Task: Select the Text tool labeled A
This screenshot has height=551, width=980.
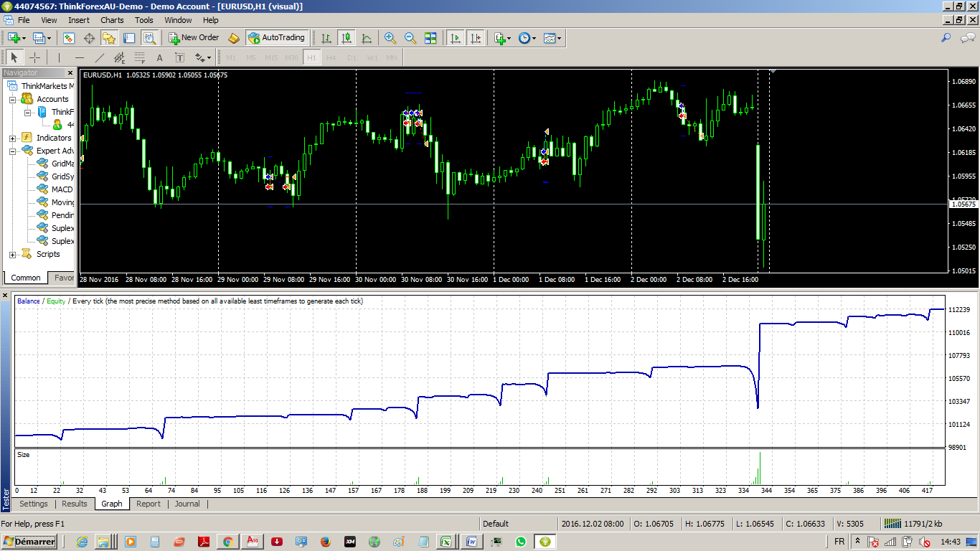Action: 160,57
